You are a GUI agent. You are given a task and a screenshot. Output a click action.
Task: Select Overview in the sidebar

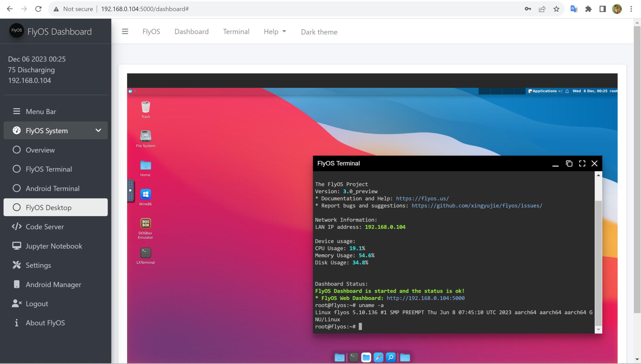point(40,150)
